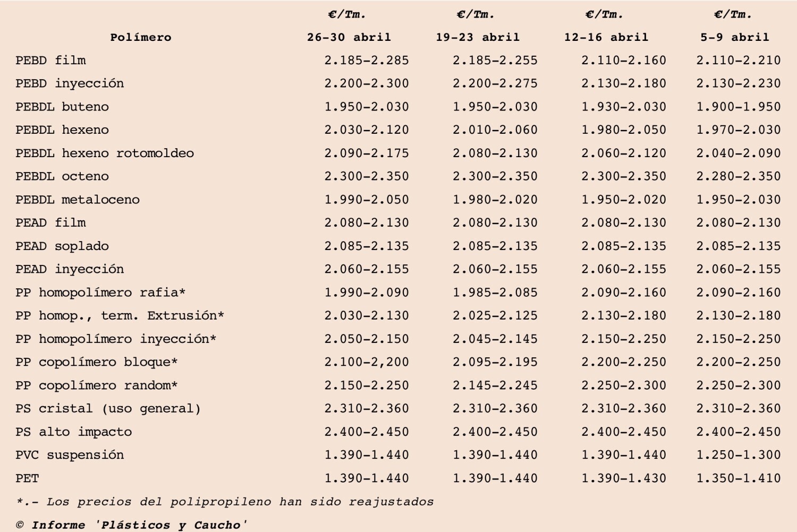This screenshot has height=532, width=797.
Task: Click the Informe 'Plásticos y Caucho' credit
Action: [x=132, y=525]
